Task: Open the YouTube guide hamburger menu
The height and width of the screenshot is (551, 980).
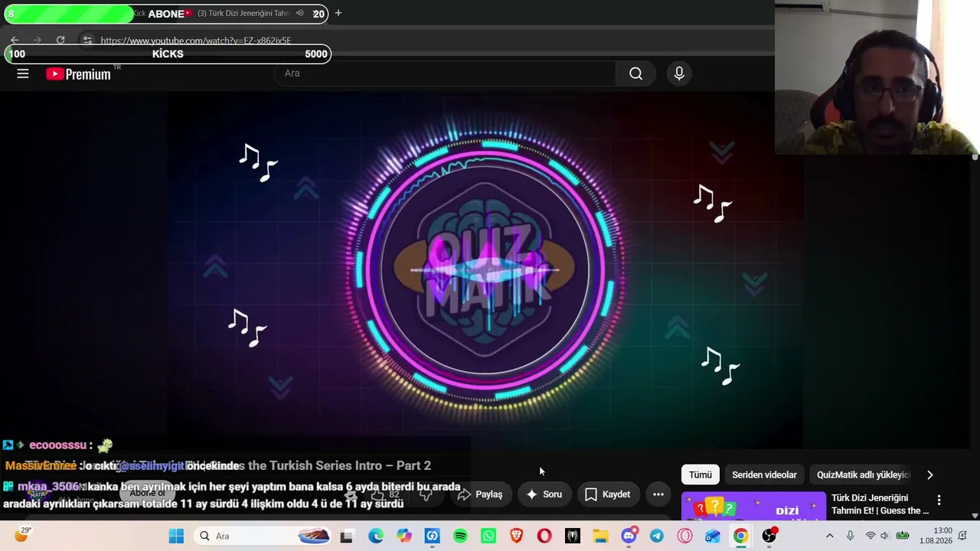Action: (x=23, y=73)
